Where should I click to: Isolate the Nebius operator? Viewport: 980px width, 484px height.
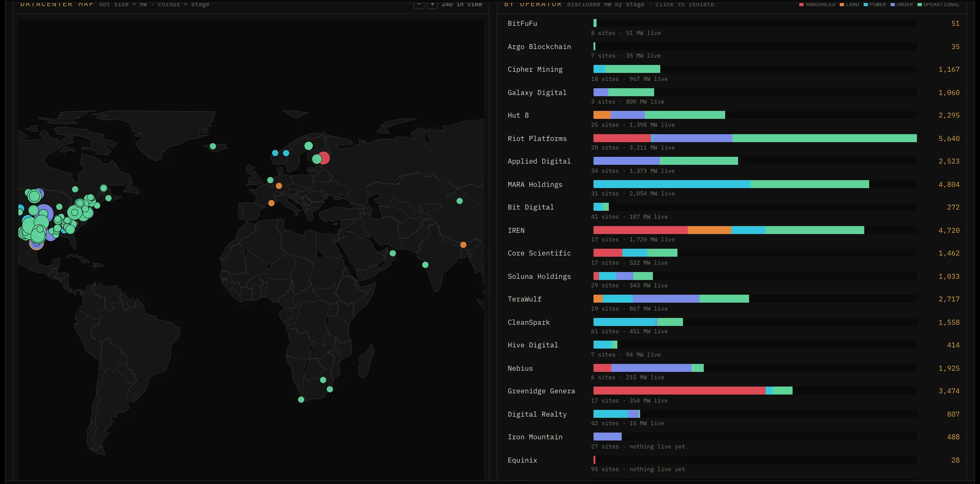pos(733,372)
